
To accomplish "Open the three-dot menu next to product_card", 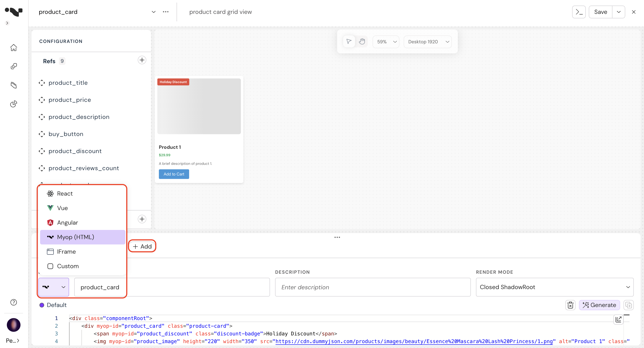I will click(x=165, y=12).
